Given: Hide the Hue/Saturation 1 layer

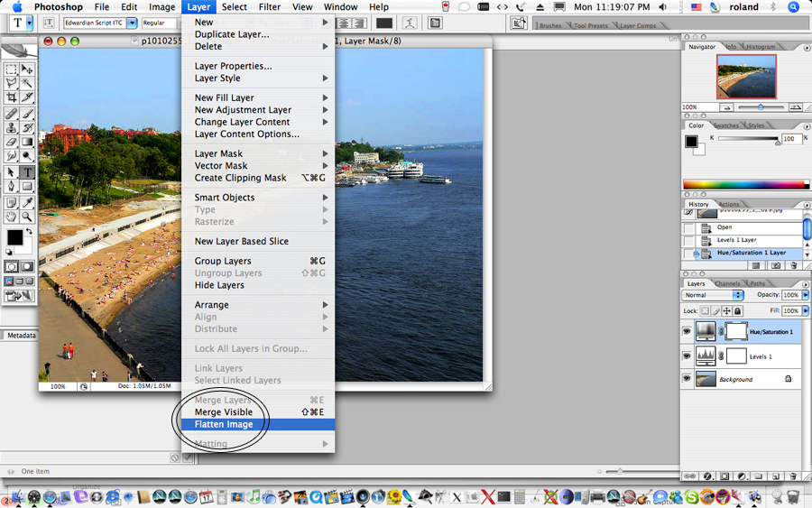Looking at the screenshot, I should pyautogui.click(x=687, y=331).
